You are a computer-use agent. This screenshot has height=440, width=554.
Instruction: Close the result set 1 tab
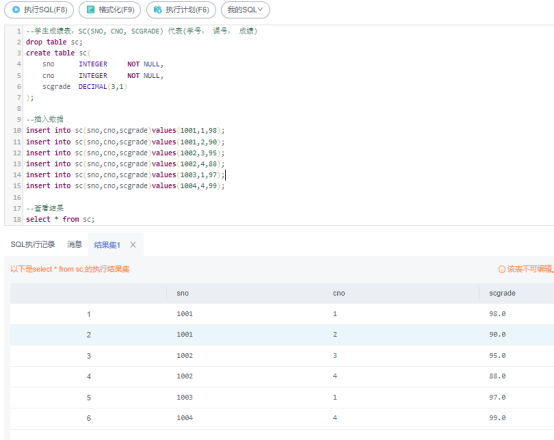pos(133,245)
